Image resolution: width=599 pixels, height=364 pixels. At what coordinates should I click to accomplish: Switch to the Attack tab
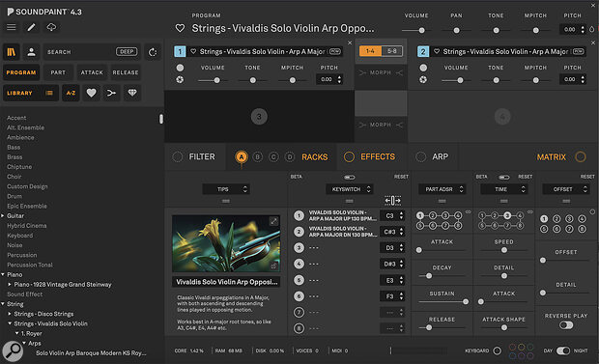point(92,72)
